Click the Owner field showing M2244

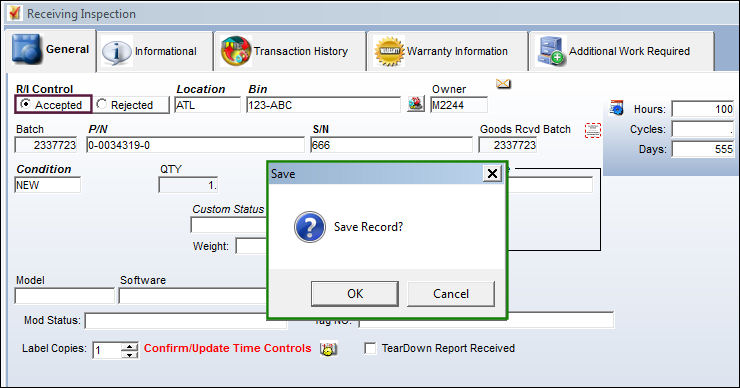click(459, 105)
